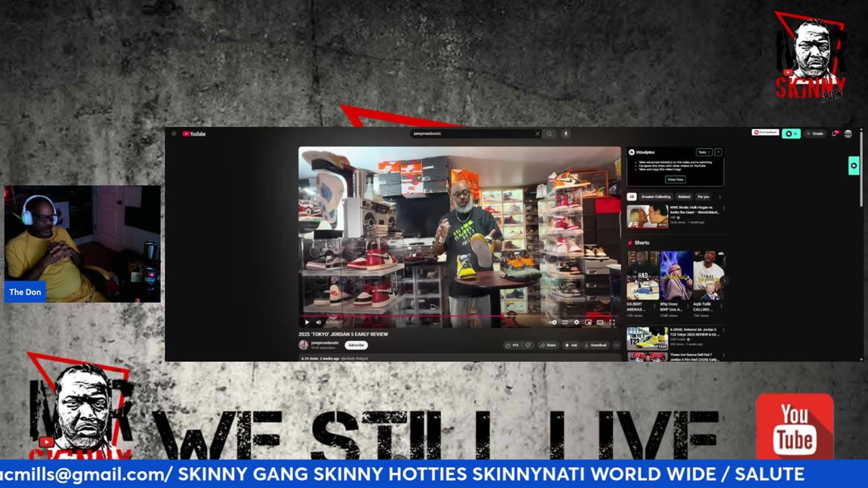The height and width of the screenshot is (488, 868).
Task: Click the video title 2025 'TOKYO' JORDAN 5 EARLY REVIEW
Action: 343,334
